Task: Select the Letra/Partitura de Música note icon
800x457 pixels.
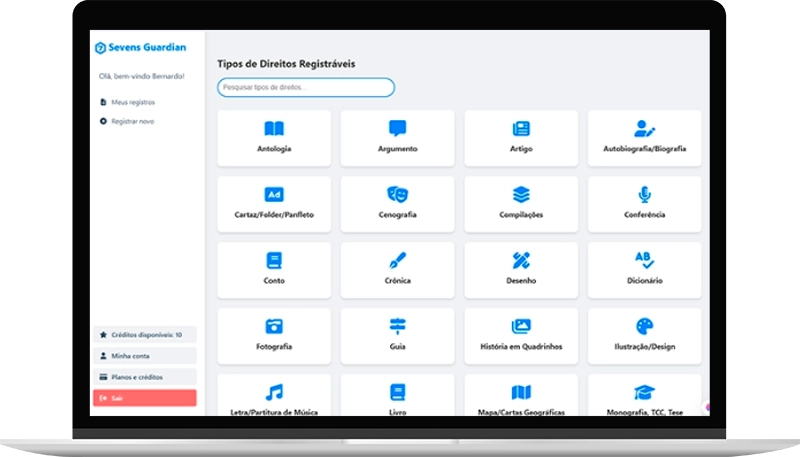Action: click(x=274, y=392)
